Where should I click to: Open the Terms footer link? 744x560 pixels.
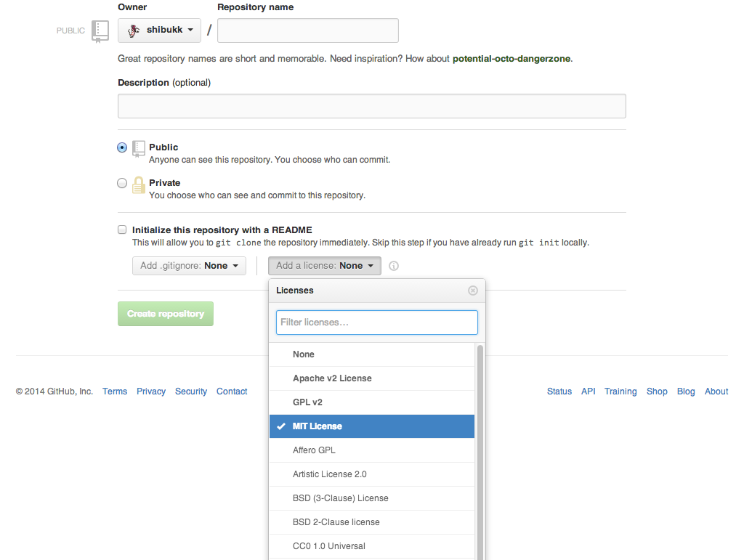[115, 391]
